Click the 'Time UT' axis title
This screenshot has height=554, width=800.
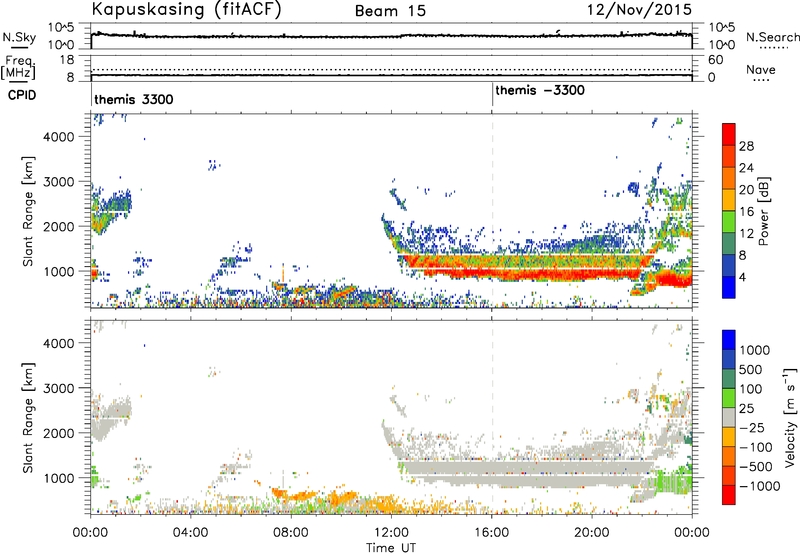pos(391,547)
